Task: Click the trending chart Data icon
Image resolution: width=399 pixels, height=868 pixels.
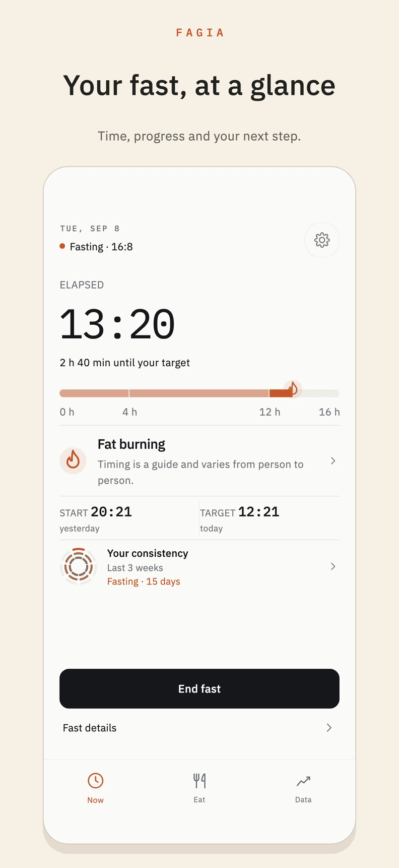Action: click(303, 781)
